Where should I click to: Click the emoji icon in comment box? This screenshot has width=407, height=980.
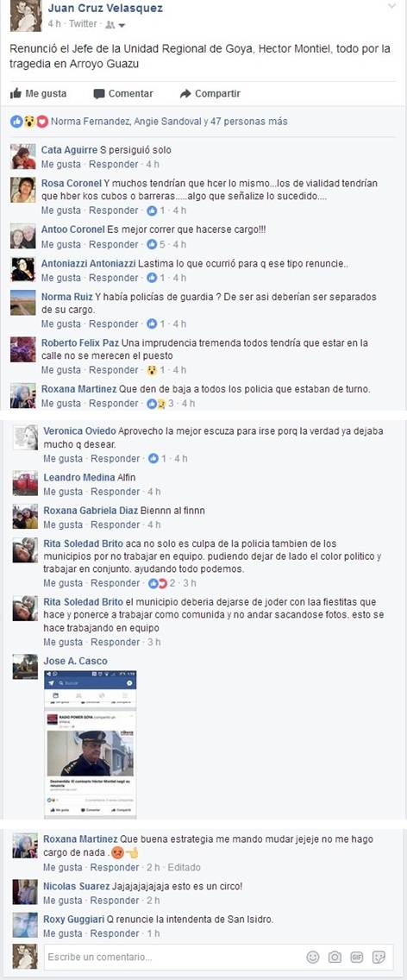314,957
